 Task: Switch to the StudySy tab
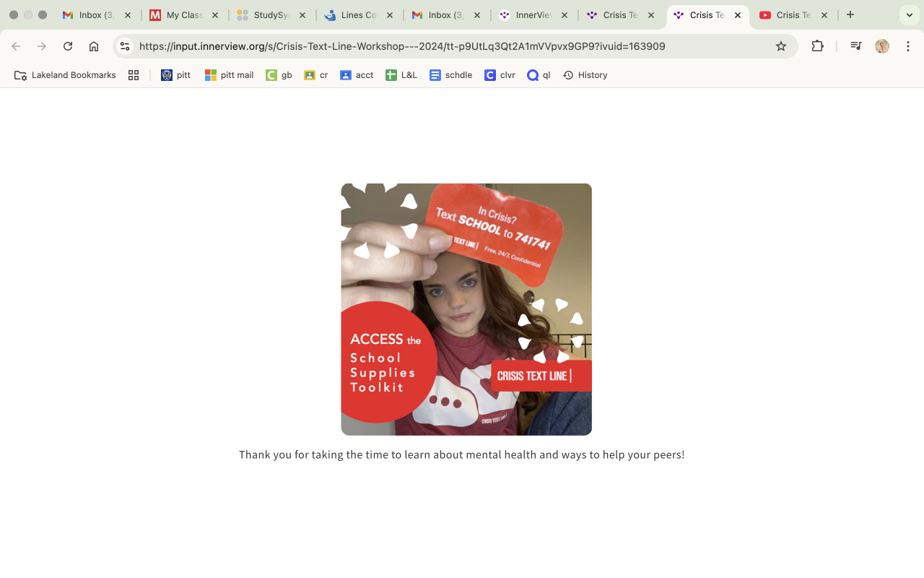pos(271,15)
